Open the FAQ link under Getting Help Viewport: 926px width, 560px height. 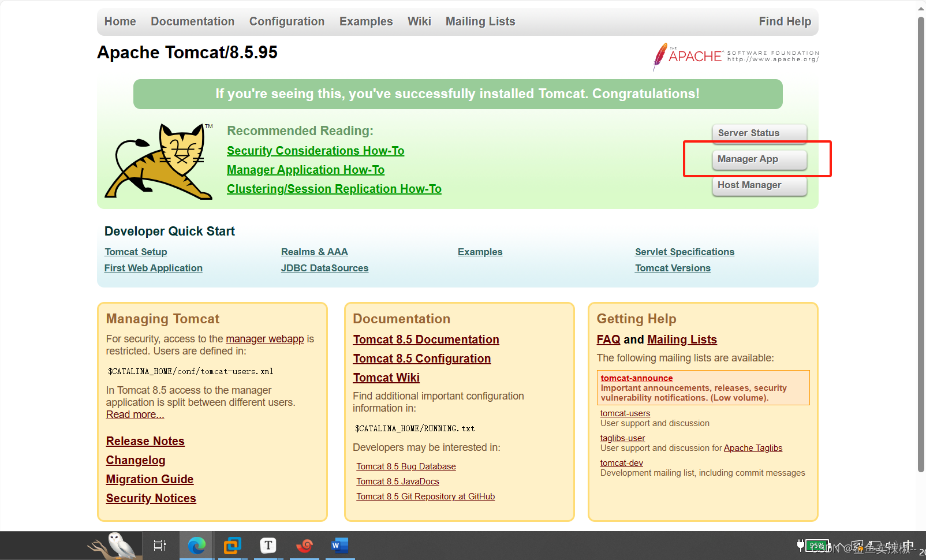(x=608, y=339)
